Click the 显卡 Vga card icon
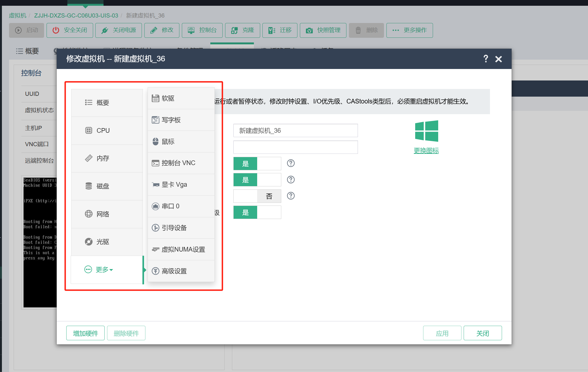This screenshot has height=372, width=588. tap(155, 185)
